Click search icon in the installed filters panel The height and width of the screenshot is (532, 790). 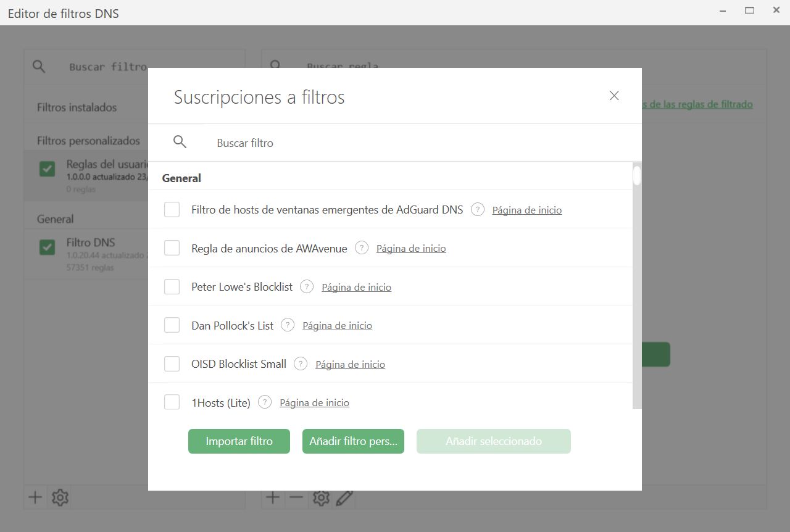[x=39, y=67]
